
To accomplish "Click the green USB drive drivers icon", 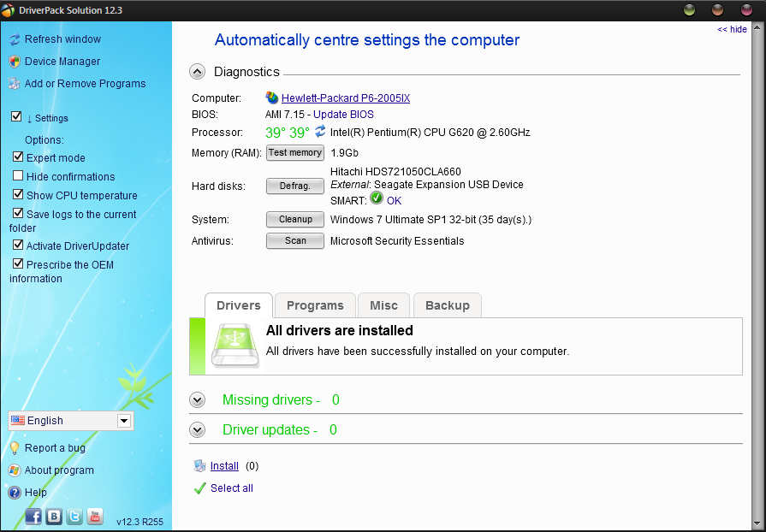I will (235, 346).
